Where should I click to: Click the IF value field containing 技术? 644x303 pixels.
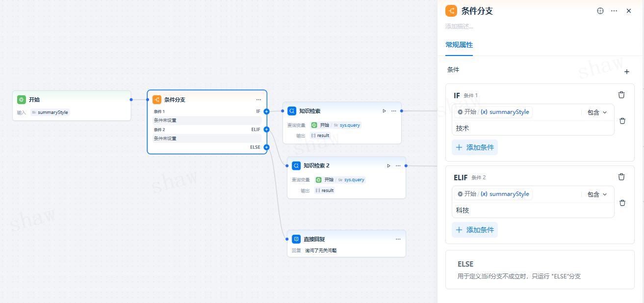click(x=532, y=128)
